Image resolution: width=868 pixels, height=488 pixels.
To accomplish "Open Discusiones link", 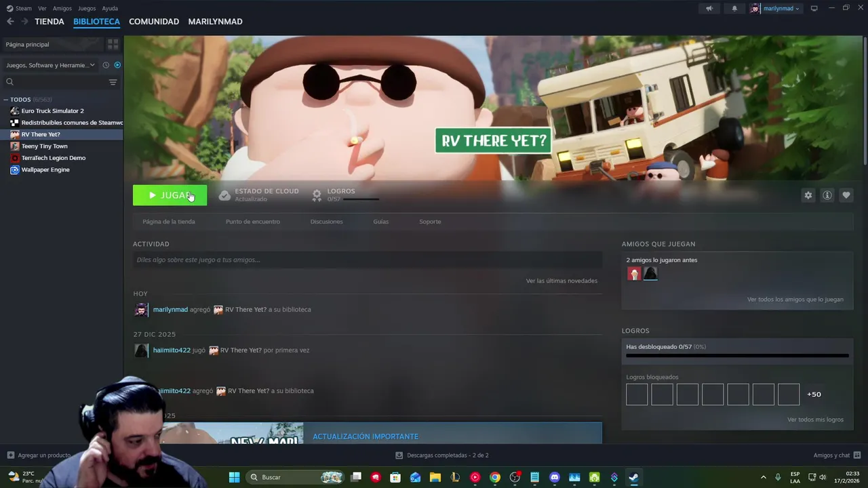I will click(326, 222).
